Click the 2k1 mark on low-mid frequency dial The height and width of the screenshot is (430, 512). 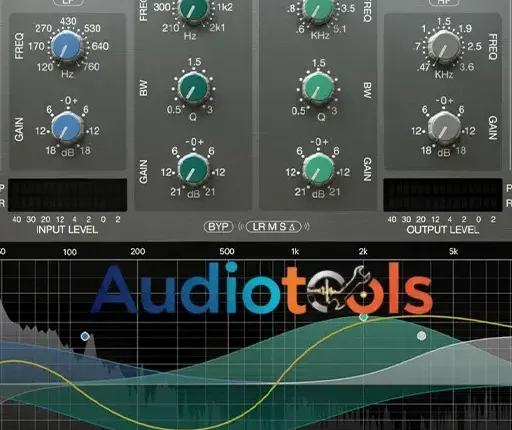pos(217,28)
